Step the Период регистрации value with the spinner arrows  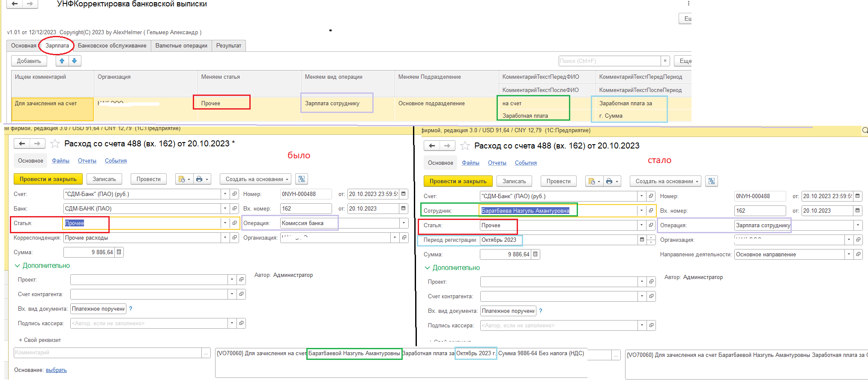click(x=651, y=240)
